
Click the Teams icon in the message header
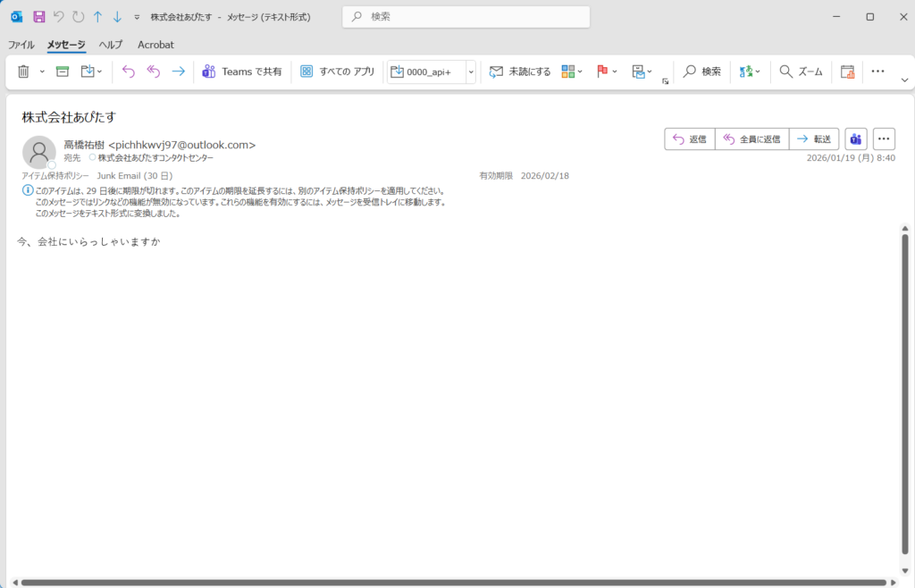click(856, 139)
